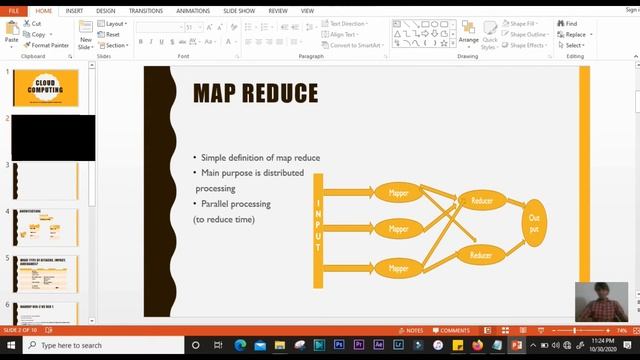Switch to the ANIMATIONS tab
Image resolution: width=640 pixels, height=360 pixels.
(193, 11)
